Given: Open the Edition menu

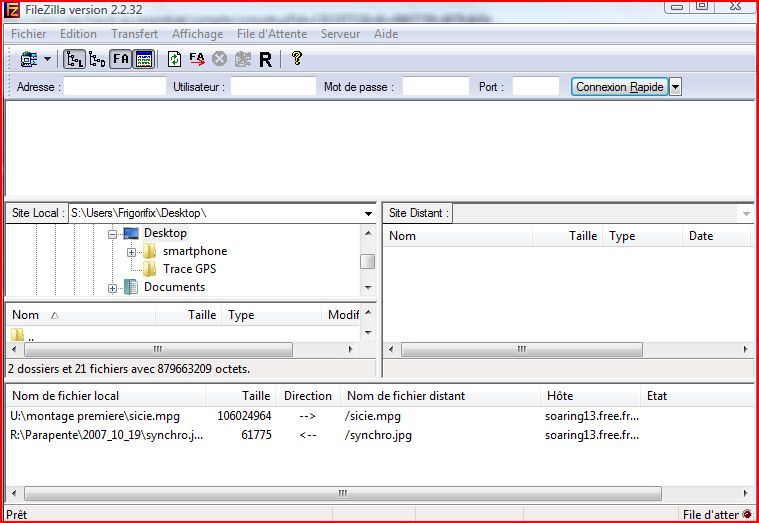Looking at the screenshot, I should pos(78,34).
